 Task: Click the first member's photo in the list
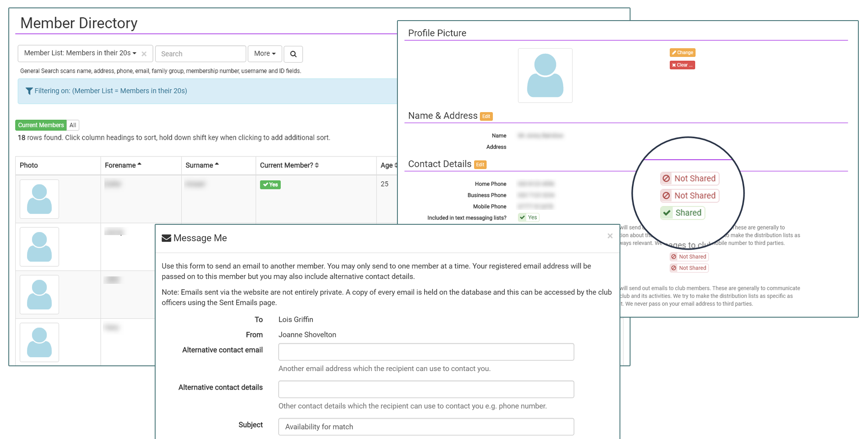[x=39, y=199]
